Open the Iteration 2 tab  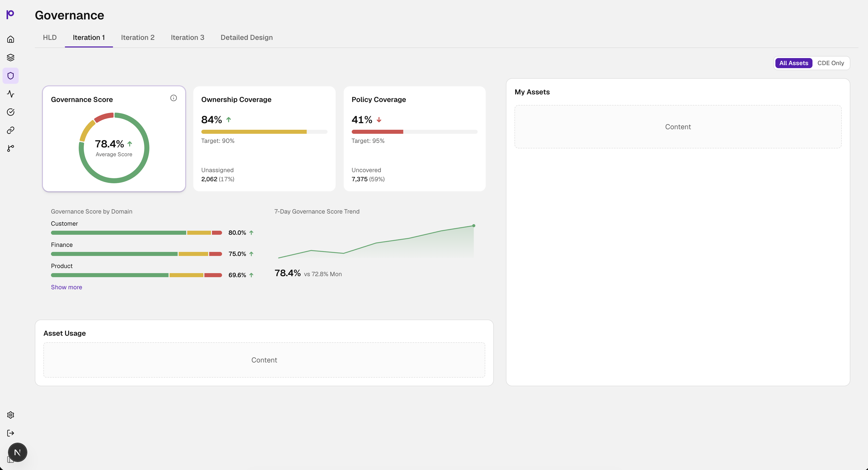point(138,37)
